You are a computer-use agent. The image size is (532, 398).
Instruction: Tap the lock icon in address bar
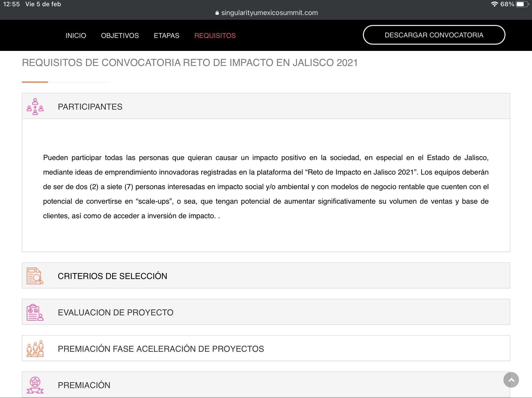pyautogui.click(x=217, y=13)
